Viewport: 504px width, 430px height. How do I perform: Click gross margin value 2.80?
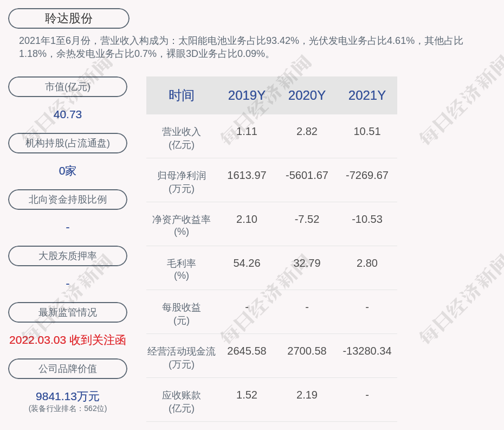367,263
